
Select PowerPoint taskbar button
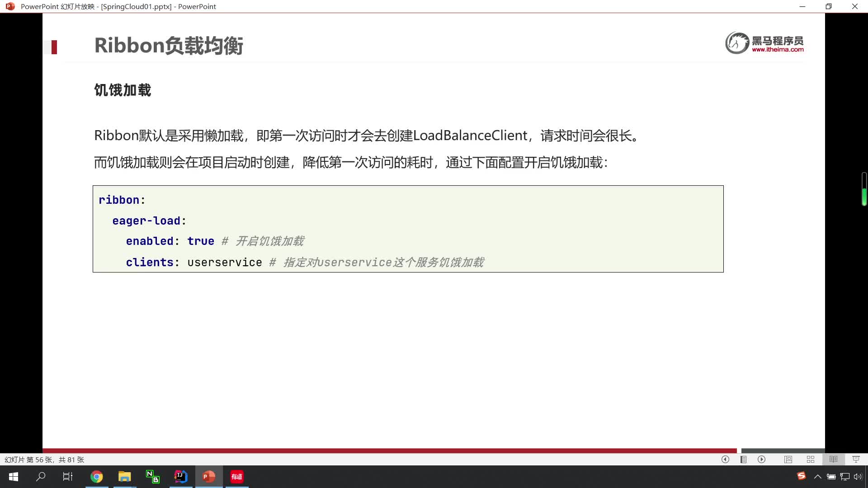(209, 477)
